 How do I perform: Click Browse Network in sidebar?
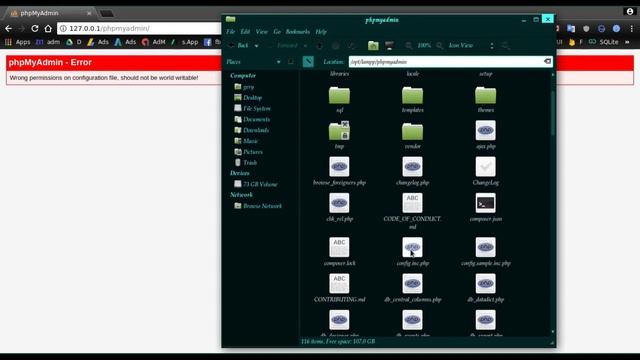point(258,206)
